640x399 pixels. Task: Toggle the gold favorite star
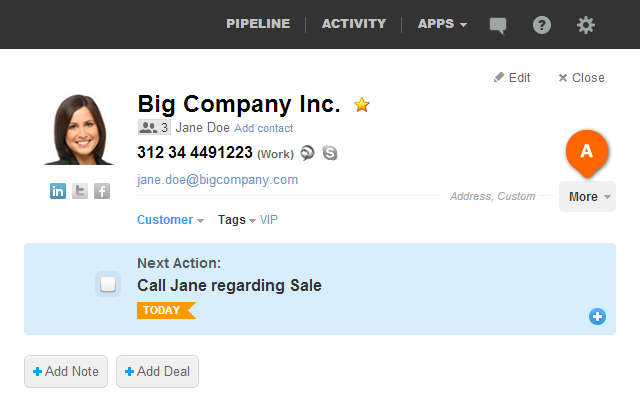(x=362, y=105)
